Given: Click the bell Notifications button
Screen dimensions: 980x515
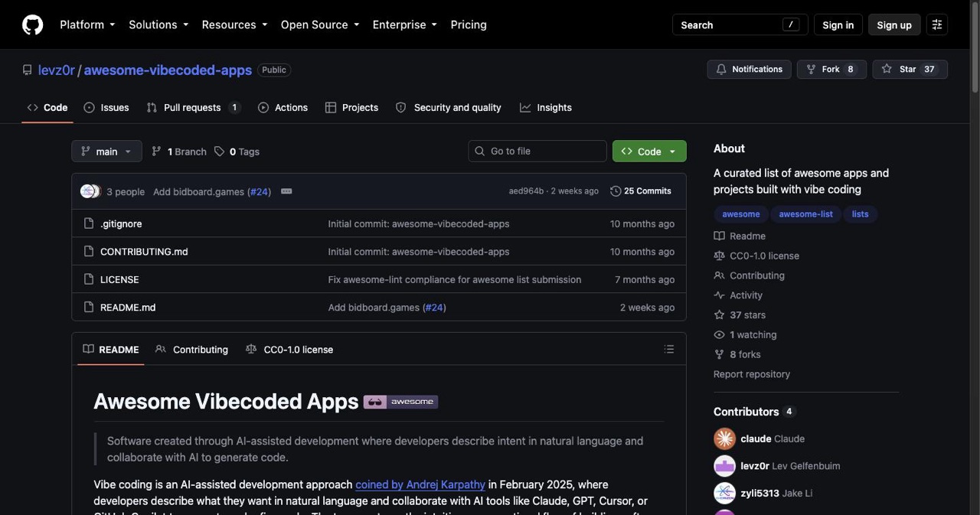Looking at the screenshot, I should pyautogui.click(x=749, y=69).
